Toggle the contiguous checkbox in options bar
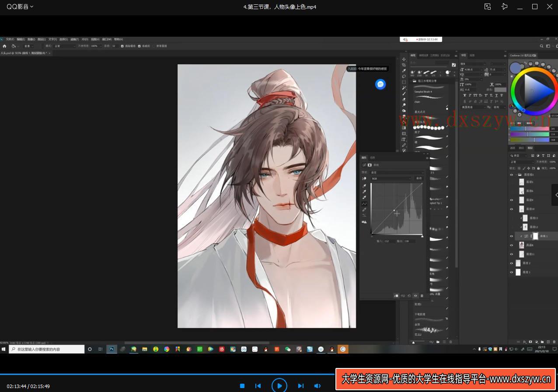 click(139, 46)
